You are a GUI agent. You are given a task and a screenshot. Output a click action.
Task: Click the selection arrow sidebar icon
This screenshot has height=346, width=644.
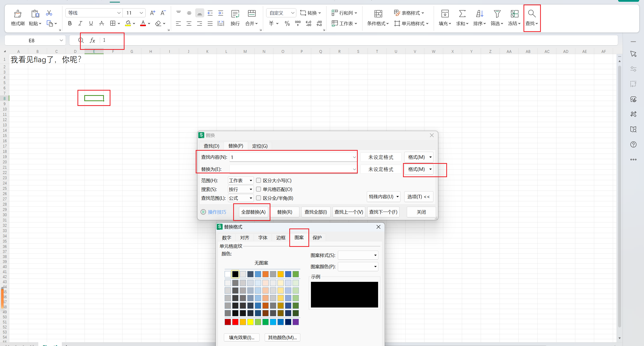point(633,54)
